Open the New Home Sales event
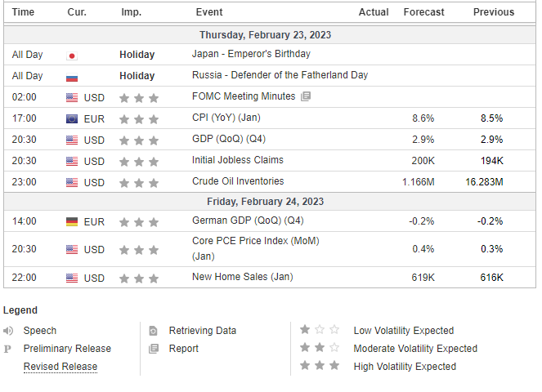Viewport: 542px width, 392px height. click(242, 278)
